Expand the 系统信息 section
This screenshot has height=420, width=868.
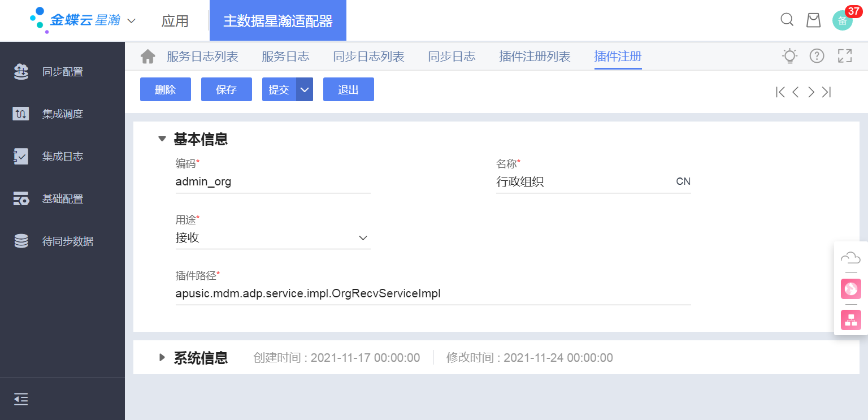tap(162, 357)
